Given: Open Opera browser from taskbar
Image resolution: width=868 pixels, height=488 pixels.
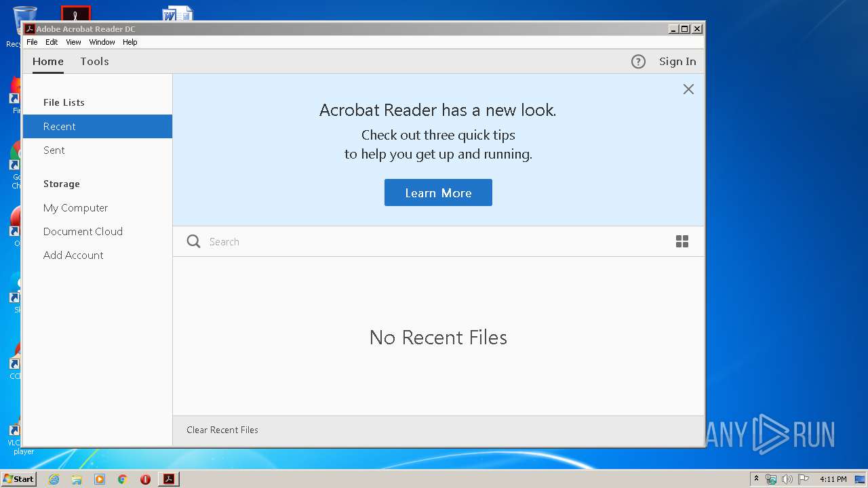Looking at the screenshot, I should click(145, 479).
